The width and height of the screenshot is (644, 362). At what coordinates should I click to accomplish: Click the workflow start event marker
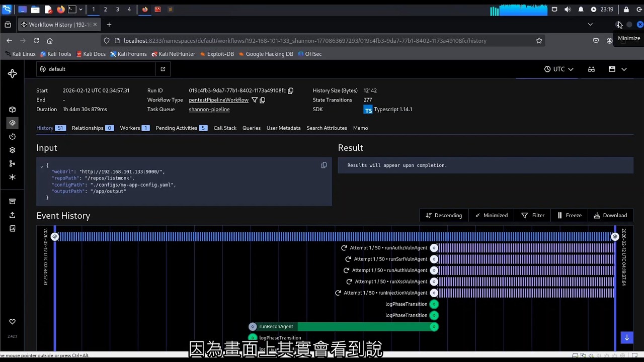55,237
